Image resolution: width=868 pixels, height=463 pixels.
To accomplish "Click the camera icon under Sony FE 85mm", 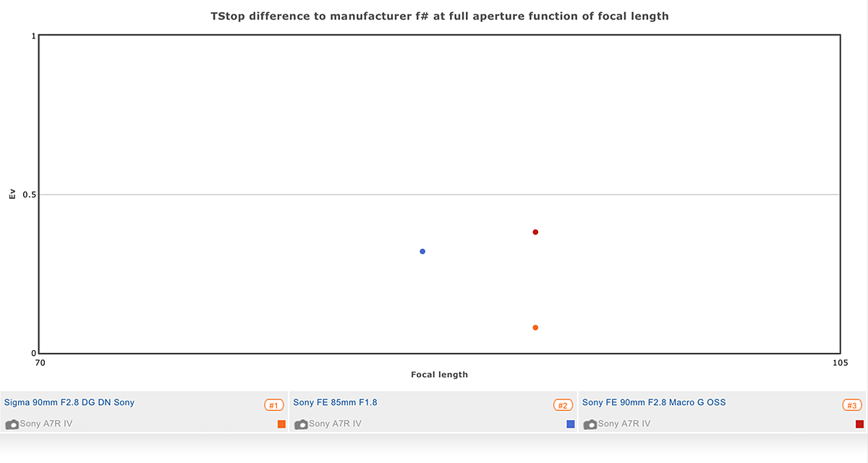I will (301, 425).
